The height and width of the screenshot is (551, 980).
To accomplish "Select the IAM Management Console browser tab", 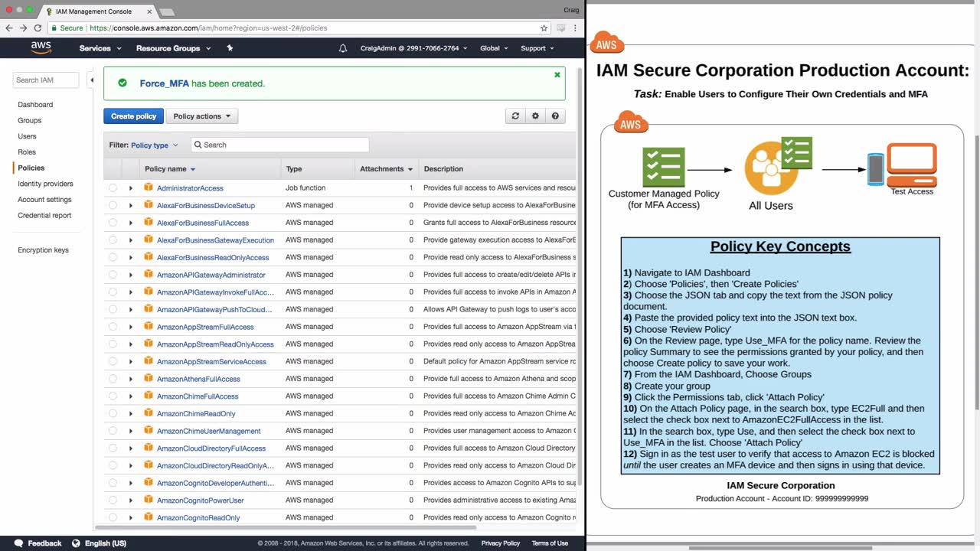I will 98,11.
